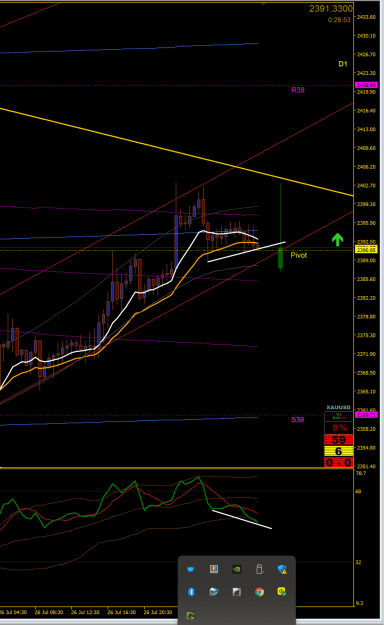This screenshot has width=384, height=625.
Task: Click the Bluetooth icon in the tray popup
Action: click(191, 592)
